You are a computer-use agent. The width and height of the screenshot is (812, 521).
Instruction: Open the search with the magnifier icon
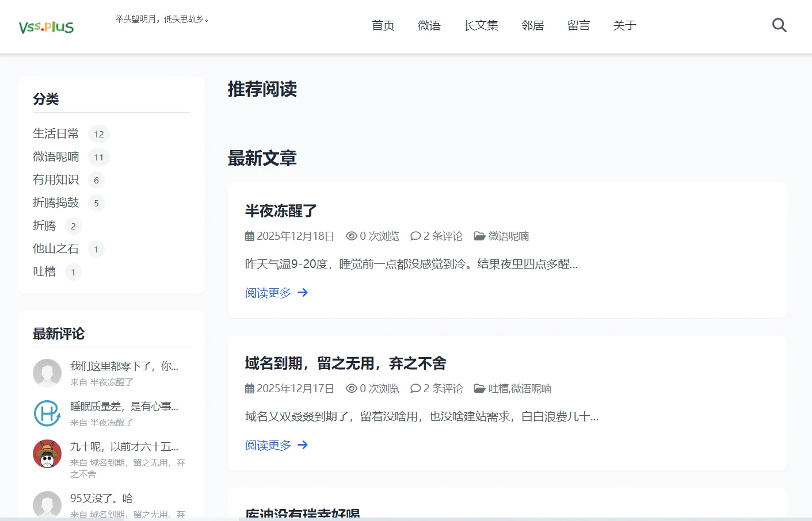[779, 25]
